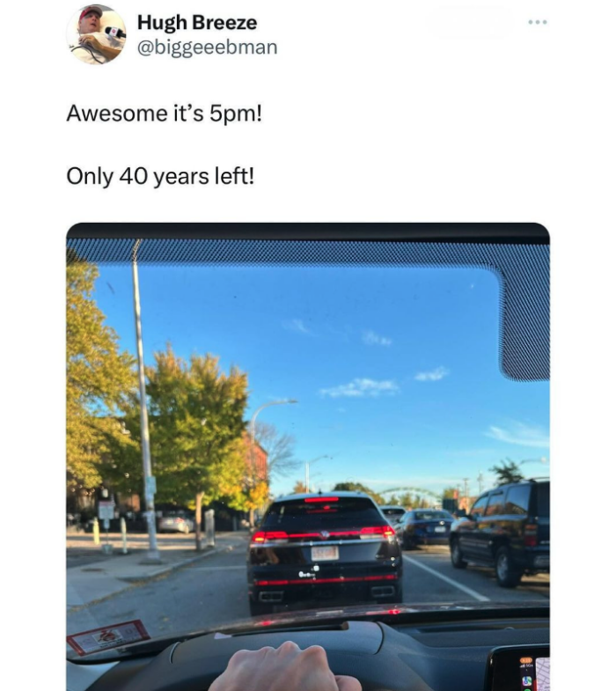Open the Hugh Breeze display name link

click(197, 23)
